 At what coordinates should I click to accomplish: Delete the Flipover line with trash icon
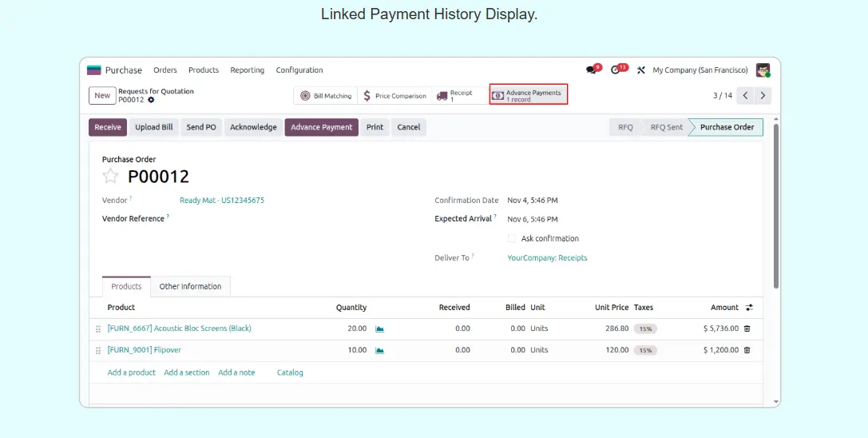[x=747, y=350]
